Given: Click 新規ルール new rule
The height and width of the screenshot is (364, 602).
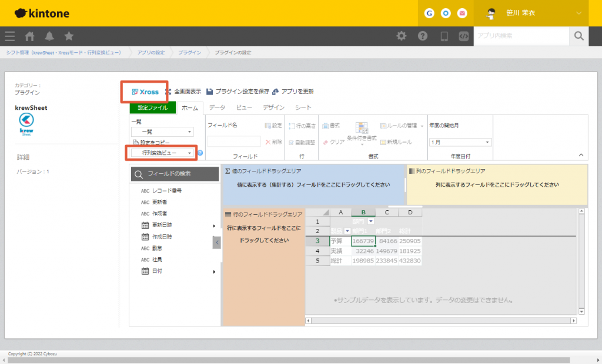Looking at the screenshot, I should [396, 142].
